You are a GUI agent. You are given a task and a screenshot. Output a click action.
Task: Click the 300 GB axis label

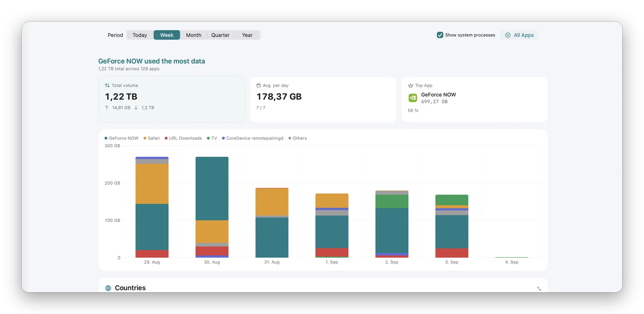coord(112,146)
